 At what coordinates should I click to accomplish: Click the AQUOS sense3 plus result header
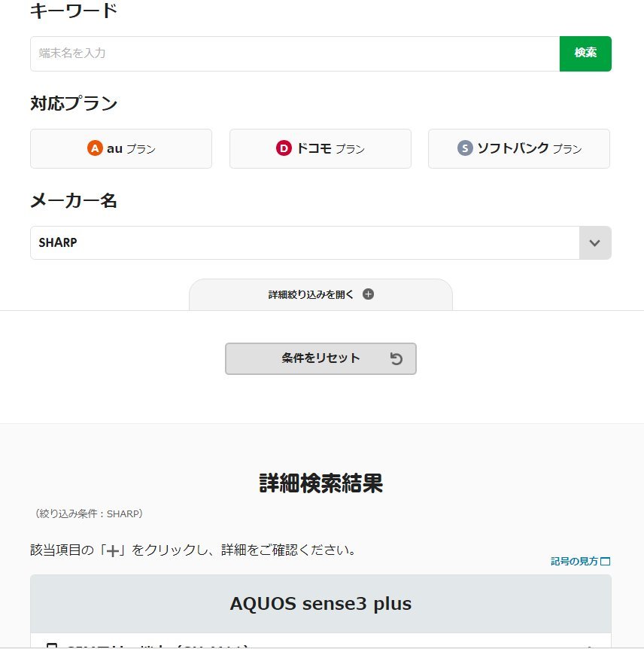[x=320, y=604]
